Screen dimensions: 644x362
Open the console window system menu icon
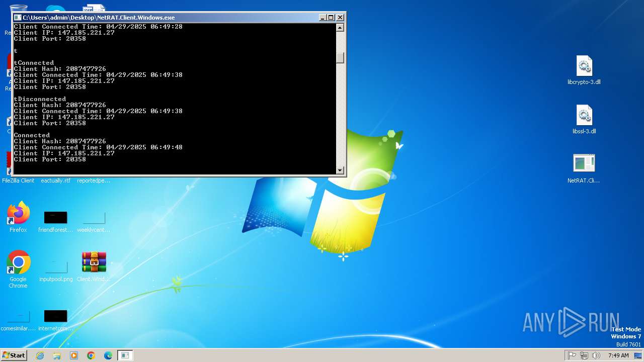(18, 18)
